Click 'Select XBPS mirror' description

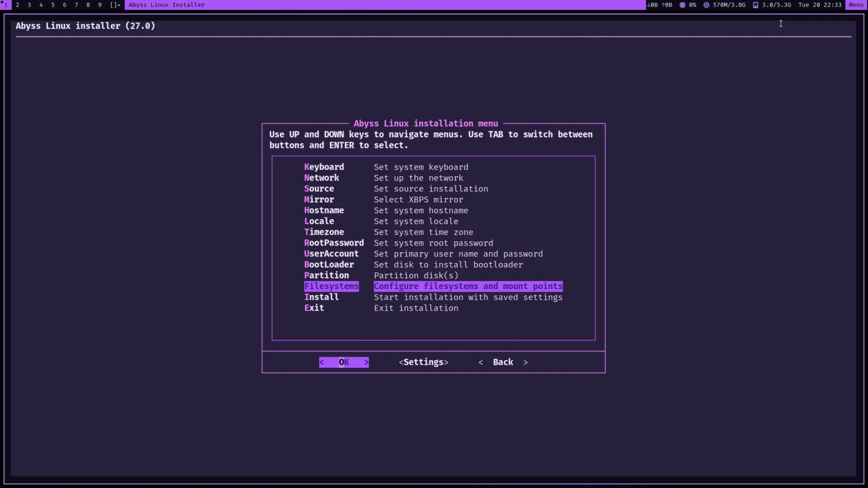[x=418, y=200]
